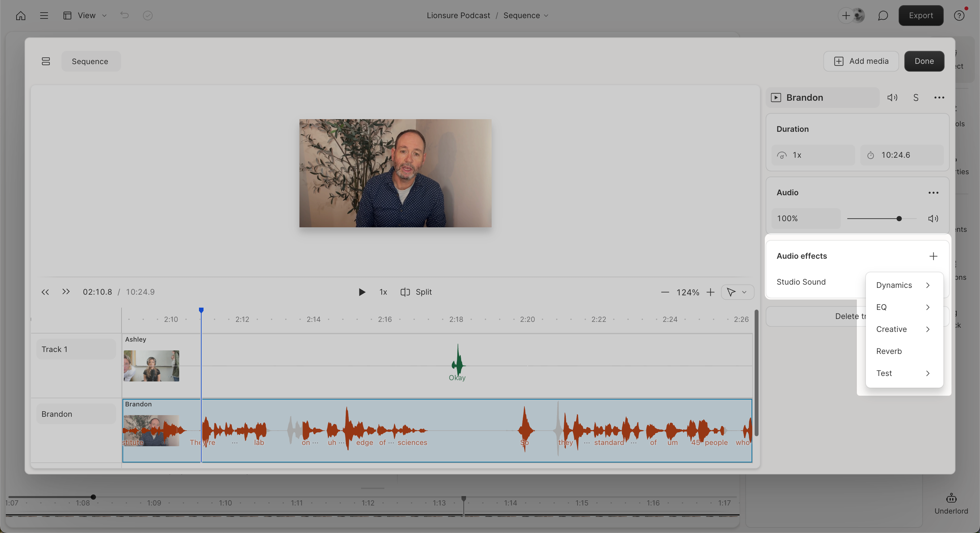Viewport: 980px width, 533px height.
Task: Skip forward in the timeline
Action: pyautogui.click(x=66, y=292)
